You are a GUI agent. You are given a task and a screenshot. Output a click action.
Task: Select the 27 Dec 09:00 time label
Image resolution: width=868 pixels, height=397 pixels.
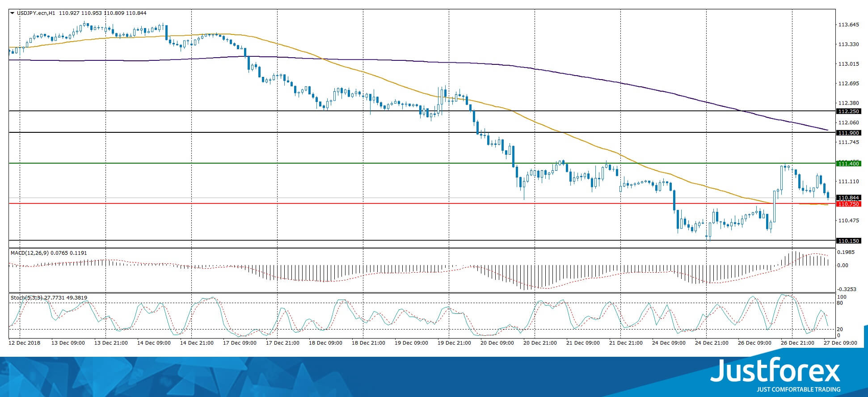point(840,343)
